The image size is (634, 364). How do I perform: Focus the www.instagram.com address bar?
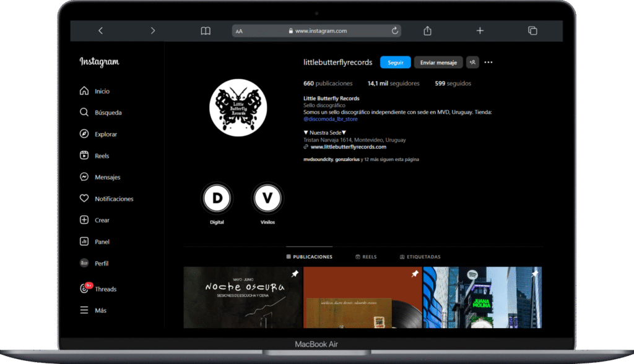(x=316, y=31)
